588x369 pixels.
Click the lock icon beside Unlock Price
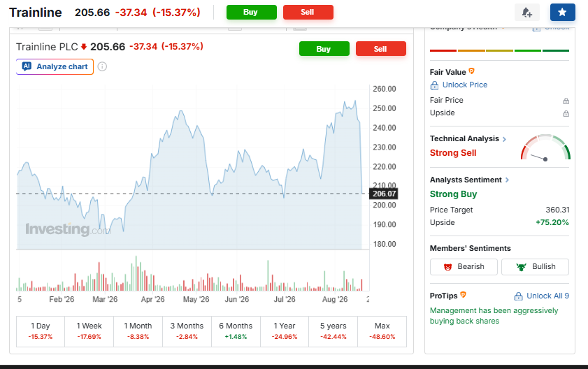click(434, 85)
